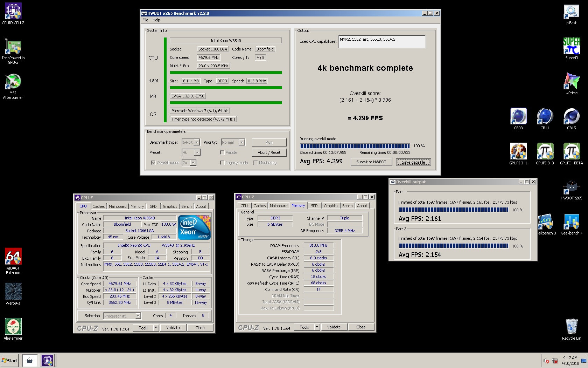Click the CPU-Z taskbar button
This screenshot has height=368, width=588.
(x=47, y=360)
